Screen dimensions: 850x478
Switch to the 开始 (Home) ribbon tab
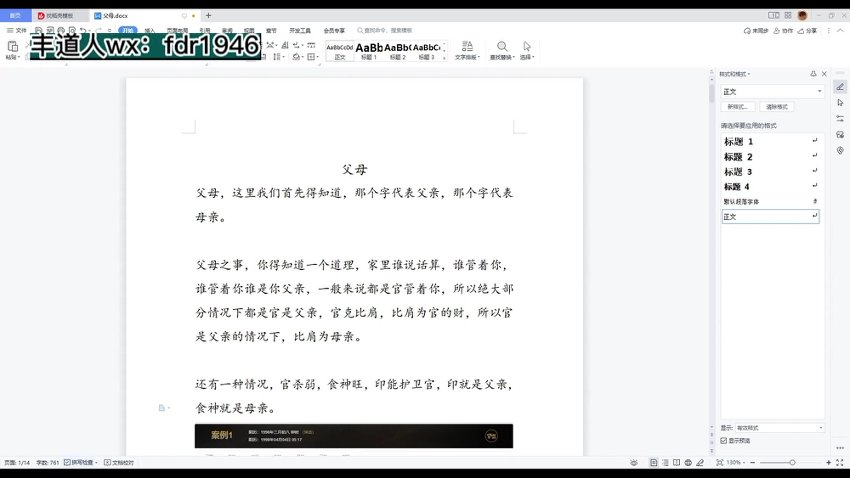pos(128,30)
